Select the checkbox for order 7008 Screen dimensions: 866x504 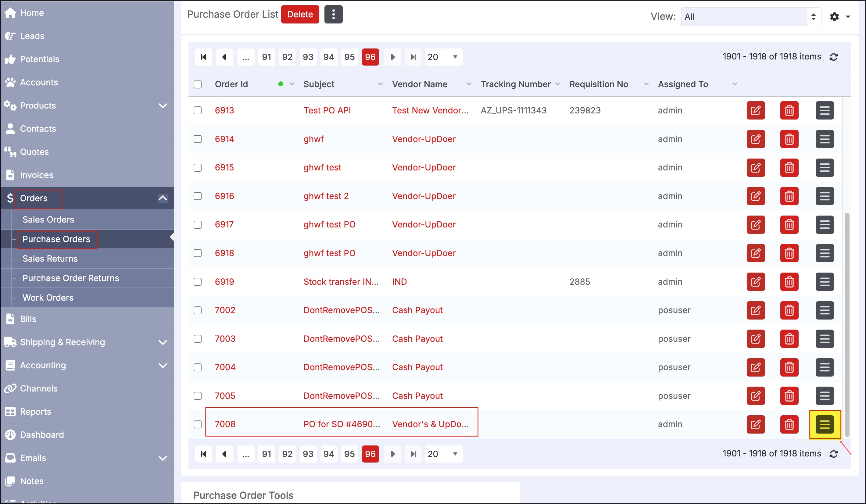[x=198, y=424]
